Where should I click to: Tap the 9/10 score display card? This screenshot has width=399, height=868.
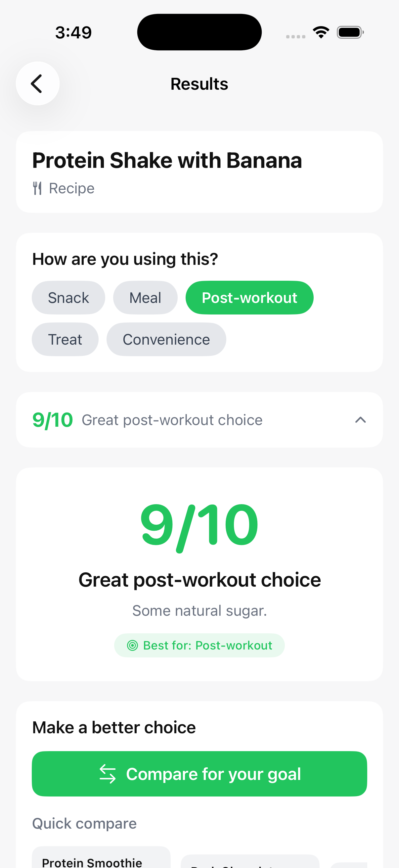pos(199,573)
